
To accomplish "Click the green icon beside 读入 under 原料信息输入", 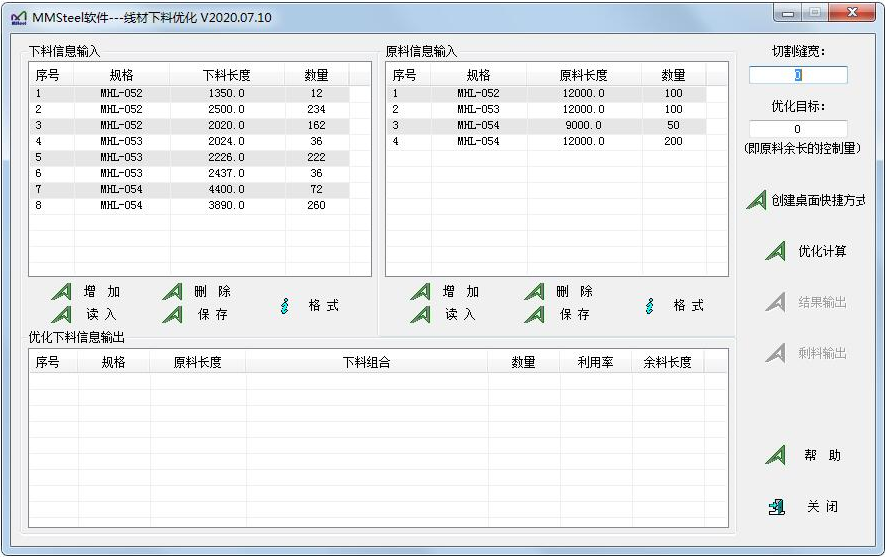I will pyautogui.click(x=420, y=314).
